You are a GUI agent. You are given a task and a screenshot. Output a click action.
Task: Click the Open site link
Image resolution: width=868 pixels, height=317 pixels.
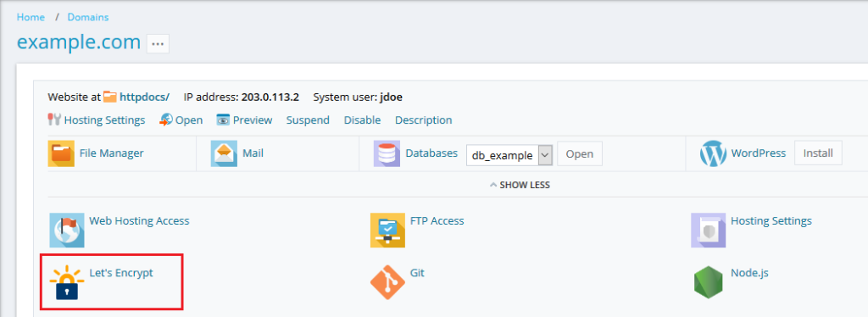pyautogui.click(x=189, y=120)
